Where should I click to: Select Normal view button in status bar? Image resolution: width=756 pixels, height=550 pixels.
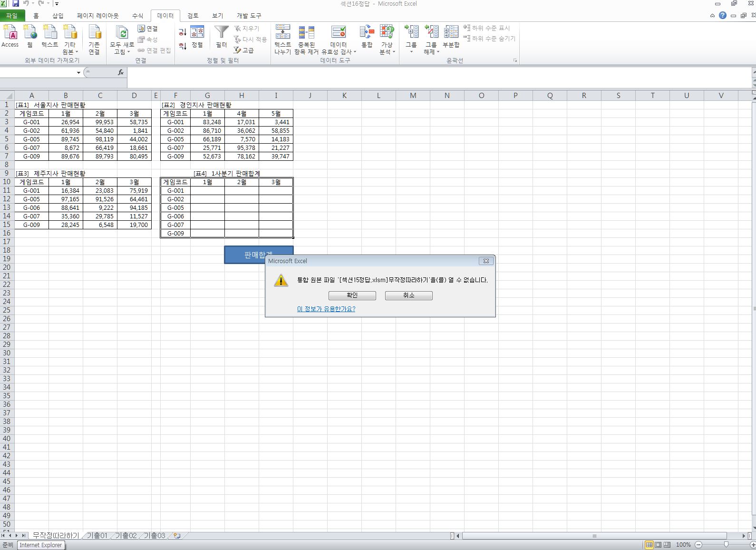point(649,545)
